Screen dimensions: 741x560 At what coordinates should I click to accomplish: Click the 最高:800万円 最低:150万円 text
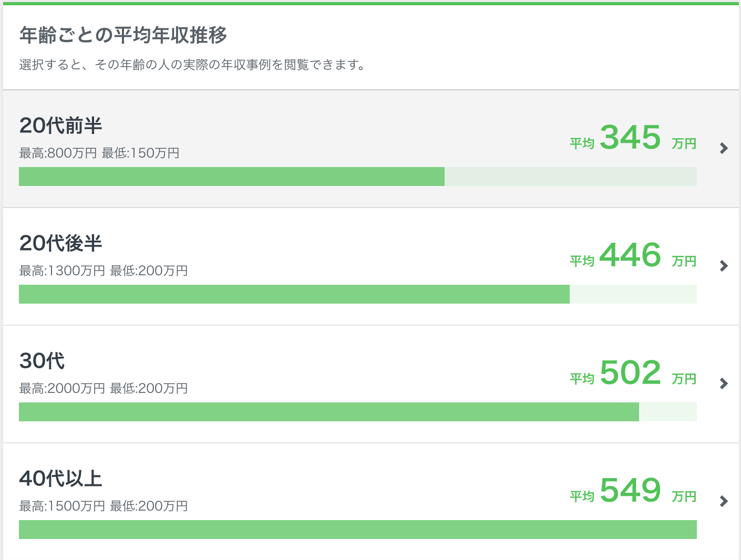99,153
